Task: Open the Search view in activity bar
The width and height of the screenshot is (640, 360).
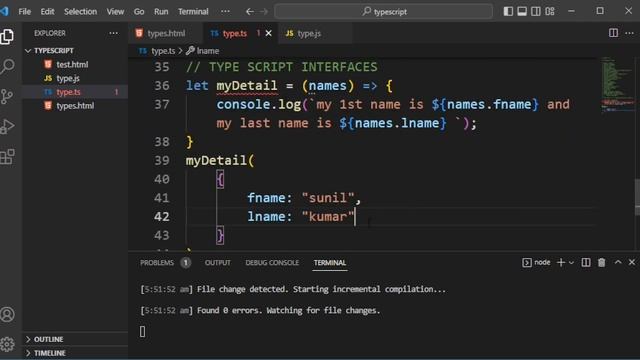Action: (7, 66)
